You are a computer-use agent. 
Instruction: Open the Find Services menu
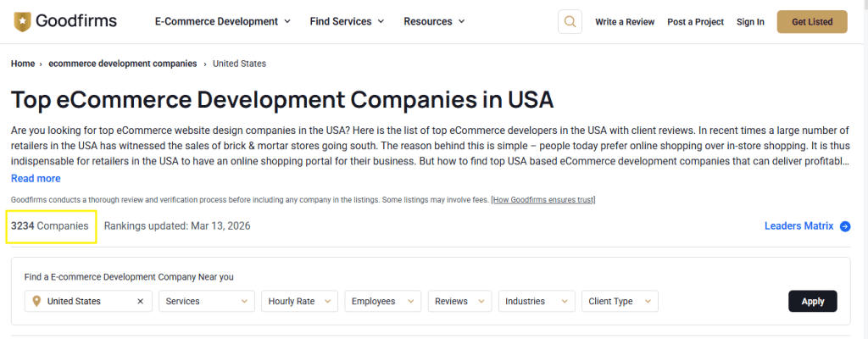coord(347,21)
